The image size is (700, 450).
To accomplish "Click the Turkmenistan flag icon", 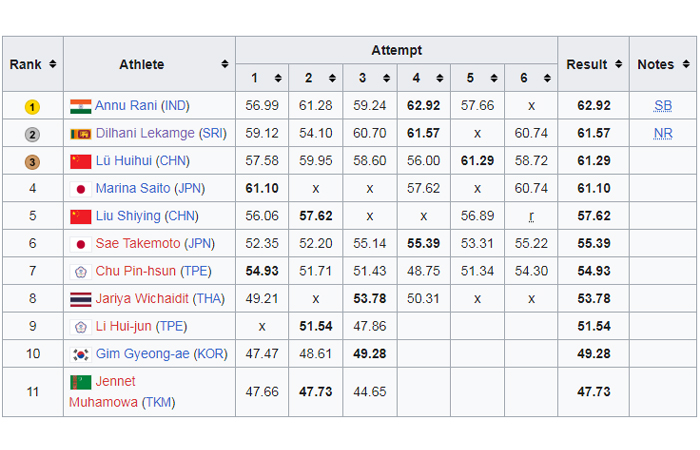I will coord(81,381).
